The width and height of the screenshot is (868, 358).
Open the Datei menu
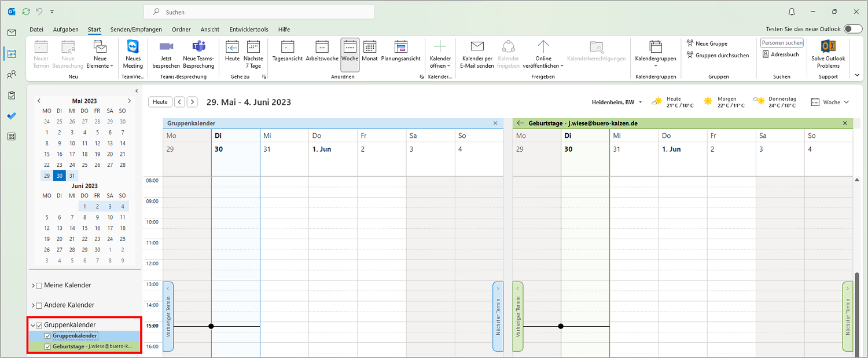click(36, 30)
